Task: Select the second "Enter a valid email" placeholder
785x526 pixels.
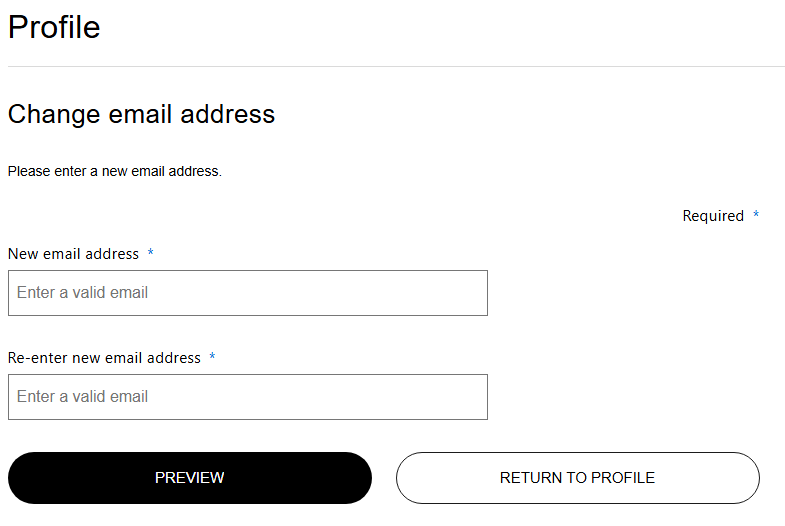Action: (82, 397)
